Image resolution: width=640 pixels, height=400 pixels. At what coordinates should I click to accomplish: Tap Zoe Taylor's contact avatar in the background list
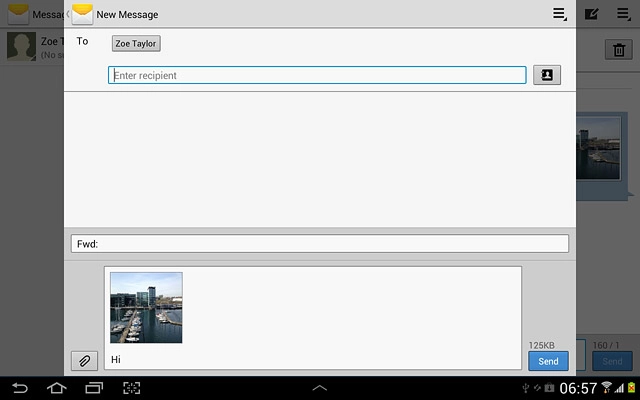[x=21, y=47]
